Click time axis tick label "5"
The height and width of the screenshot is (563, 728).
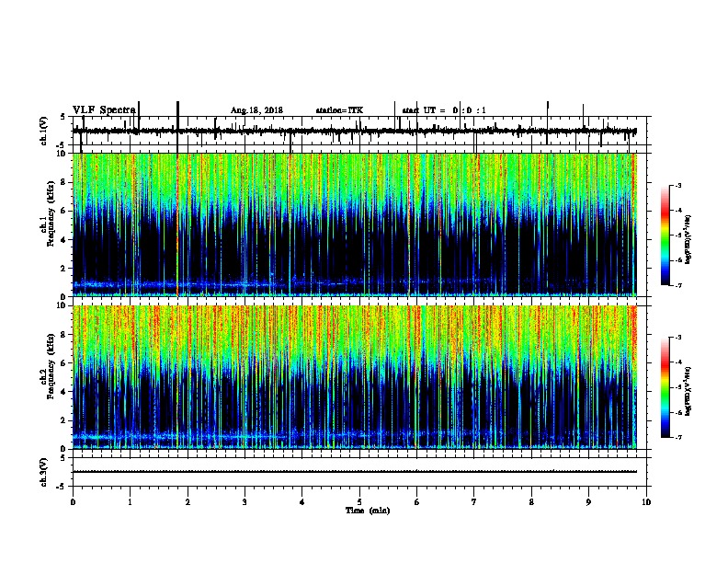pos(359,502)
